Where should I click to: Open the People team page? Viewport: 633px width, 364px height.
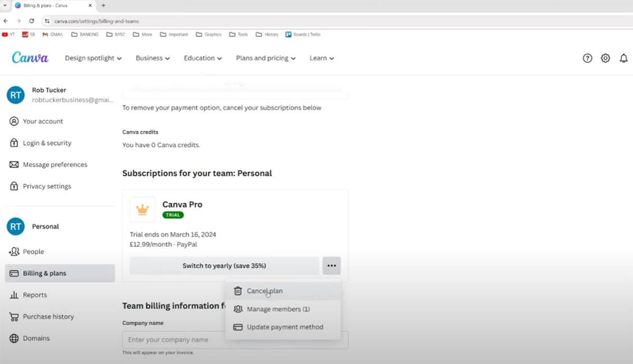coord(60,252)
